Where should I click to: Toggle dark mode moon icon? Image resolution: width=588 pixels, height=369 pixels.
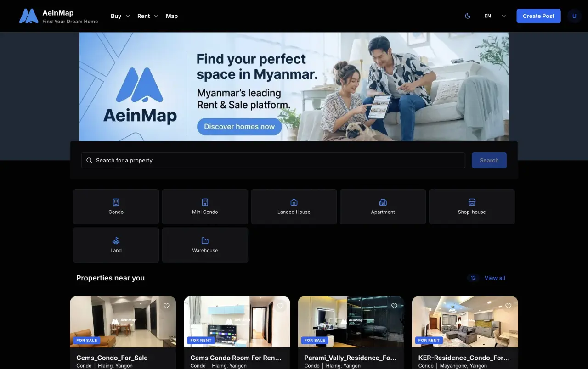coord(468,16)
